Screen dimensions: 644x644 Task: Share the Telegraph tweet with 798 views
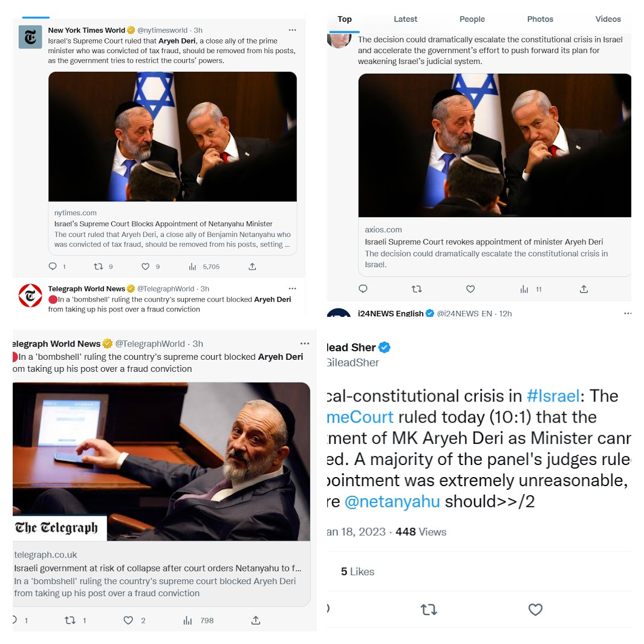(256, 620)
